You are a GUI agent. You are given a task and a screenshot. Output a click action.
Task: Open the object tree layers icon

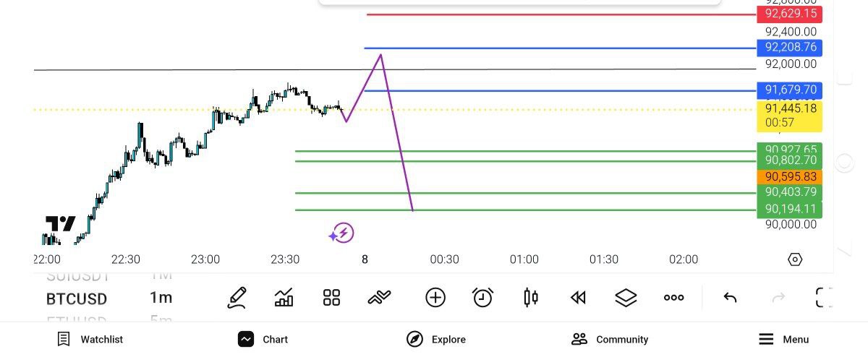click(x=626, y=298)
